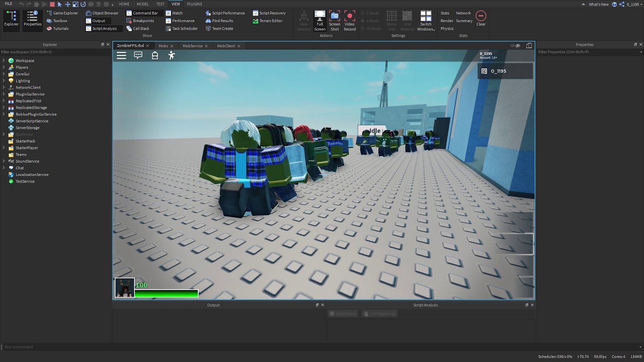
Task: Click the Clear stats button
Action: 481,19
